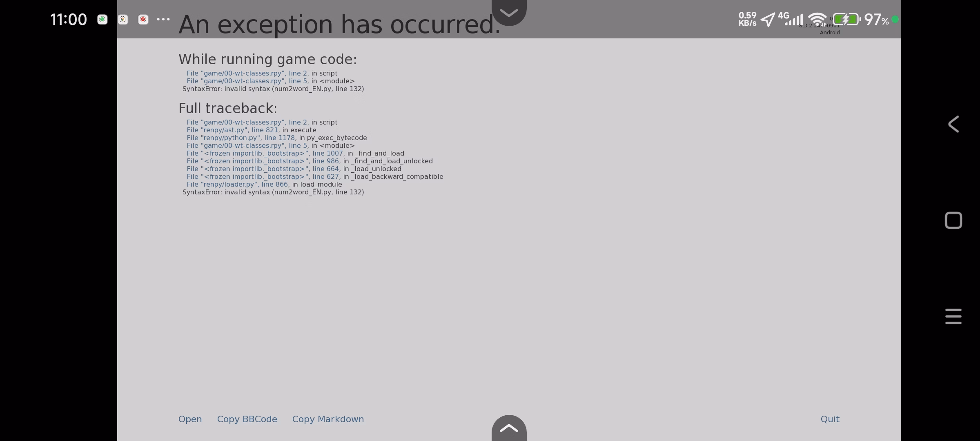Screen dimensions: 980x441
Task: Tap the red notification icon in status bar
Action: pos(143,19)
